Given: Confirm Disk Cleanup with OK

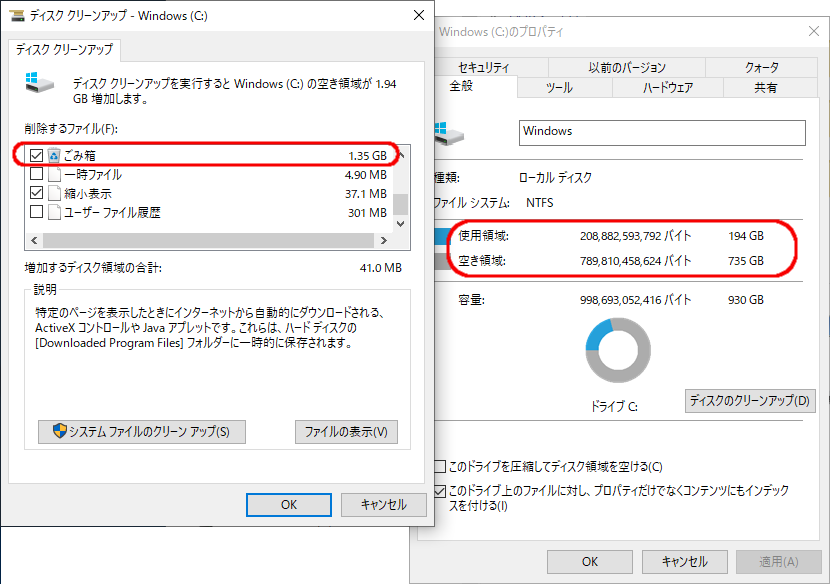Looking at the screenshot, I should (x=289, y=505).
